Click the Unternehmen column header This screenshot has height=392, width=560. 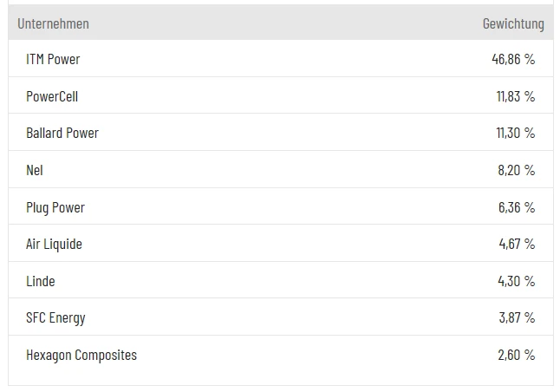(x=53, y=23)
